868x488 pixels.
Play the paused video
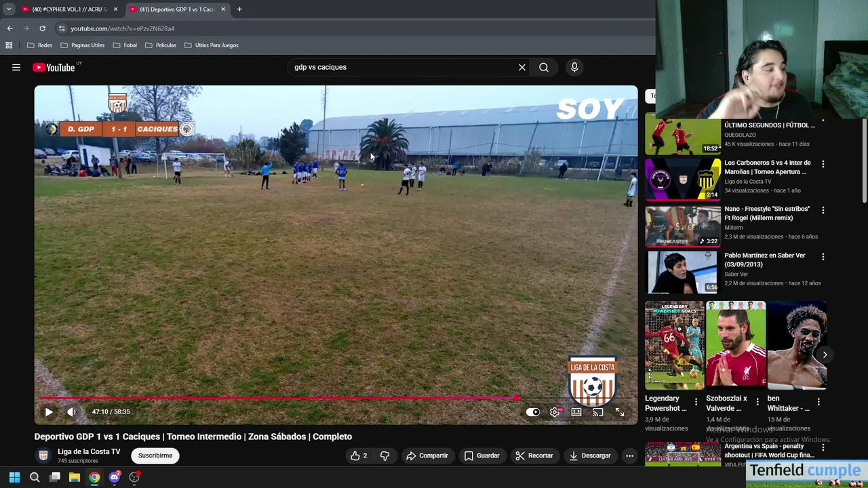tap(49, 411)
